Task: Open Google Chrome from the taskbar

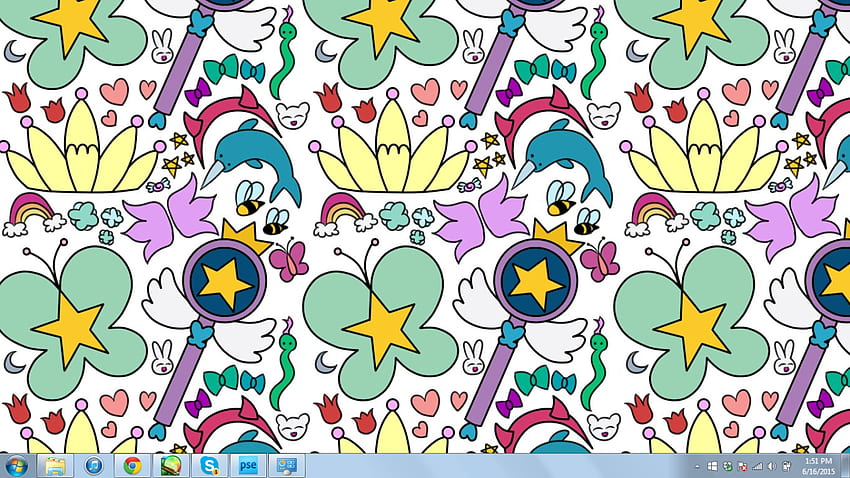Action: (x=132, y=466)
